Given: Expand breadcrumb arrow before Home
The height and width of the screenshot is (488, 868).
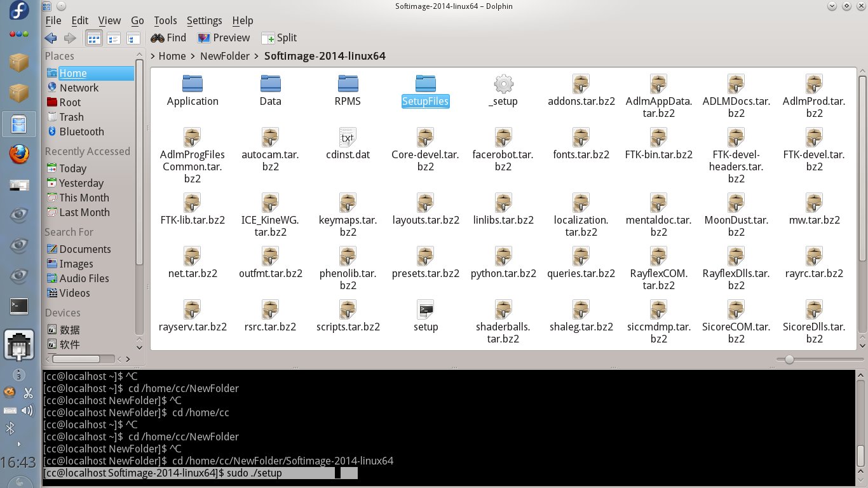Looking at the screenshot, I should 153,56.
